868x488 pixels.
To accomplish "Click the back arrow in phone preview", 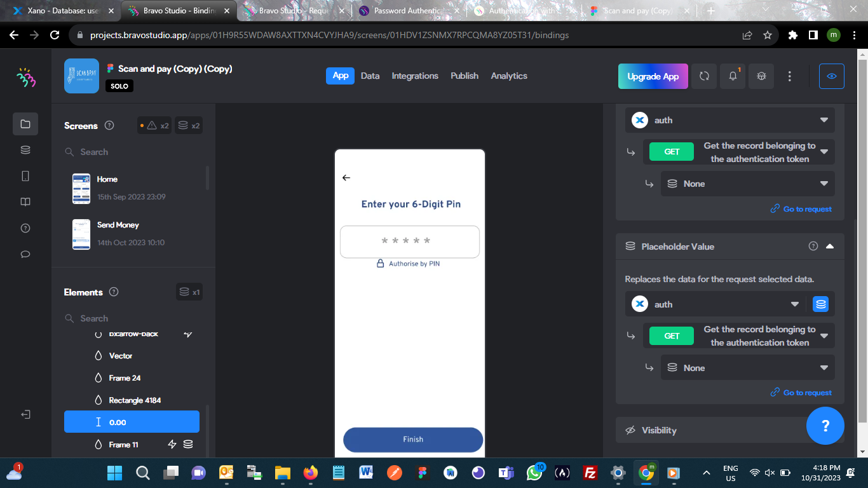I will pos(346,178).
